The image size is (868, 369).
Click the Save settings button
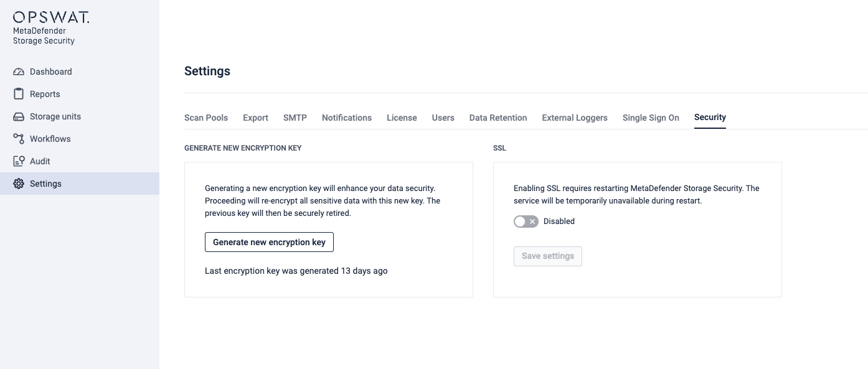click(x=548, y=256)
